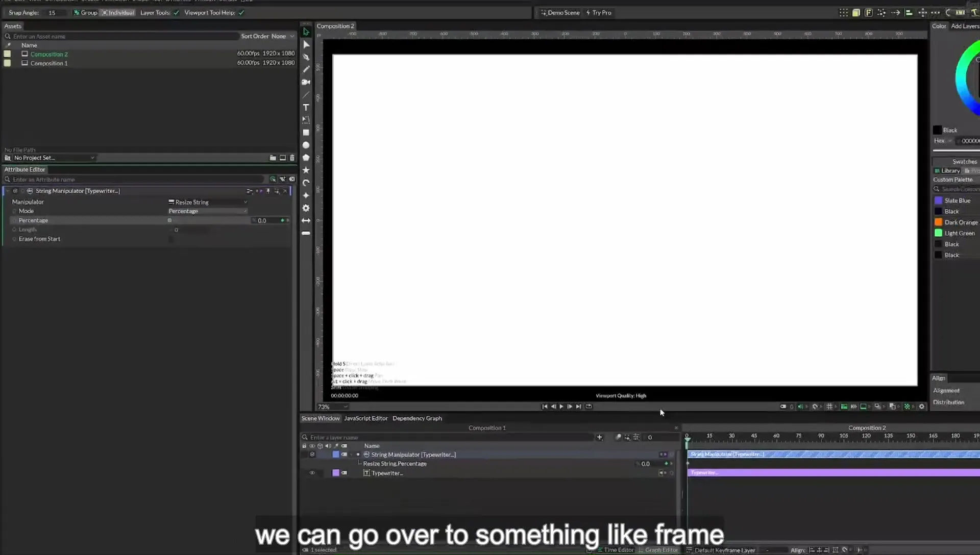Image resolution: width=980 pixels, height=555 pixels.
Task: Switch to JavaScript Editor tab
Action: coord(366,418)
